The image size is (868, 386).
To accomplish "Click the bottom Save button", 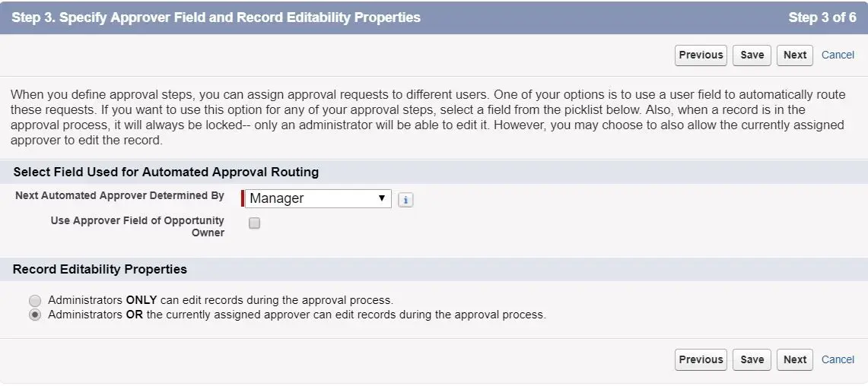I will point(752,359).
